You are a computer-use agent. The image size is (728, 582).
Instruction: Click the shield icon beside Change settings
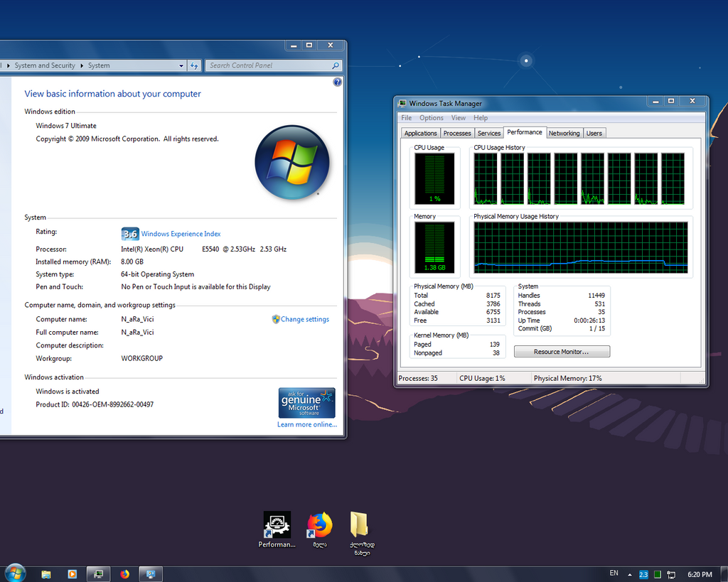[x=276, y=319]
